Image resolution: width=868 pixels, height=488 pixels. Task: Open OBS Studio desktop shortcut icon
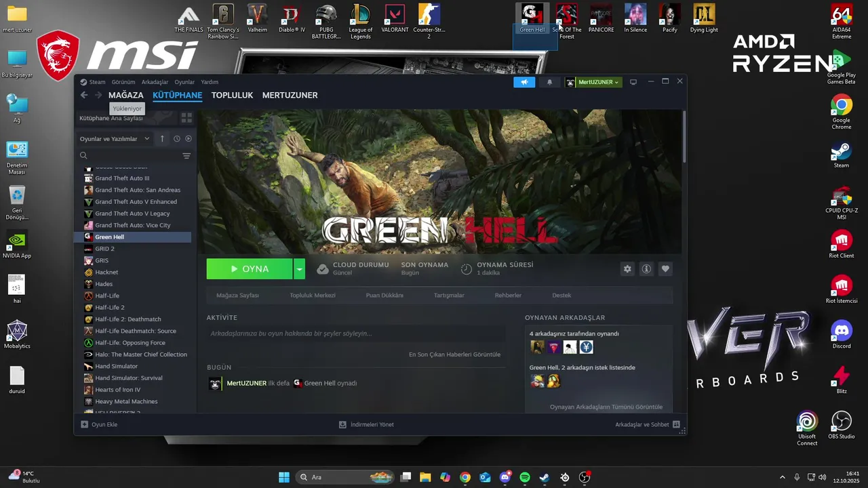click(842, 425)
